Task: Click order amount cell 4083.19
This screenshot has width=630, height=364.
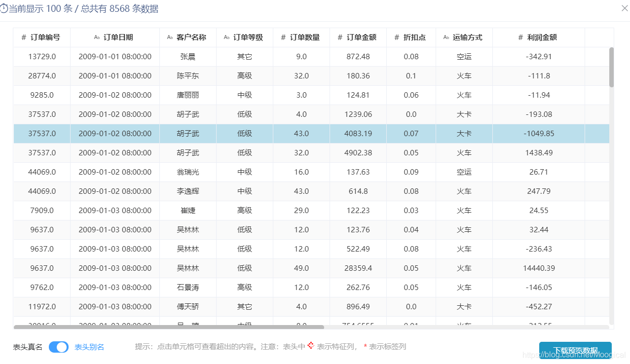Action: point(358,134)
